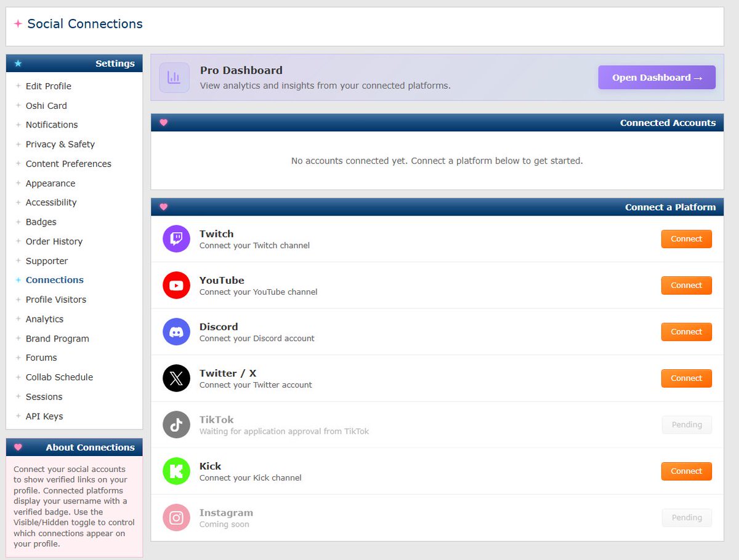Image resolution: width=739 pixels, height=560 pixels.
Task: Connect the Twitter / X account
Action: 687,378
